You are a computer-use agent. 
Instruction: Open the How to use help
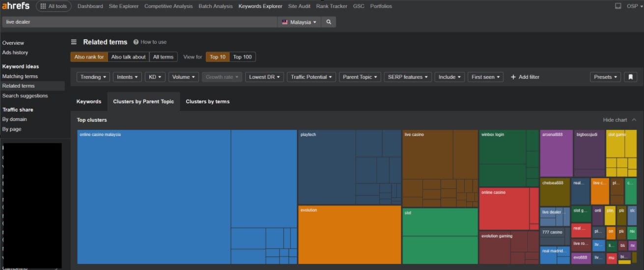point(150,42)
